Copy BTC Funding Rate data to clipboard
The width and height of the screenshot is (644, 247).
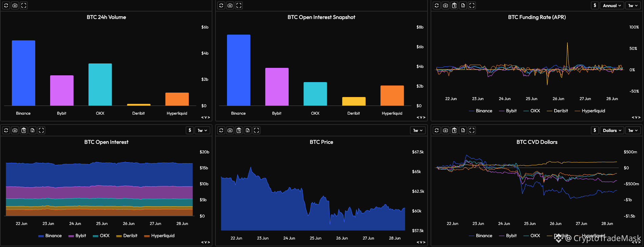pyautogui.click(x=454, y=5)
